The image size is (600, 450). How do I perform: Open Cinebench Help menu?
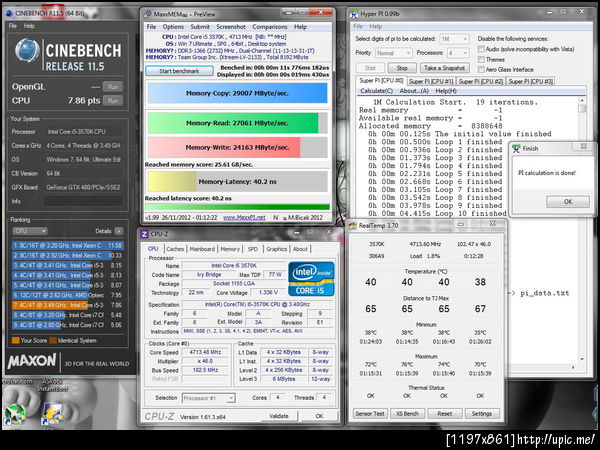pos(29,26)
